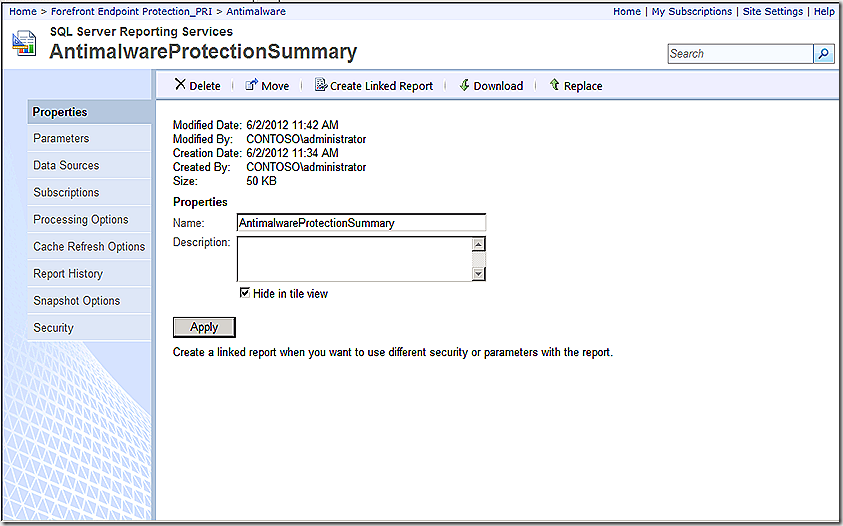Open Site Settings link
This screenshot has height=526, width=843.
click(x=773, y=11)
